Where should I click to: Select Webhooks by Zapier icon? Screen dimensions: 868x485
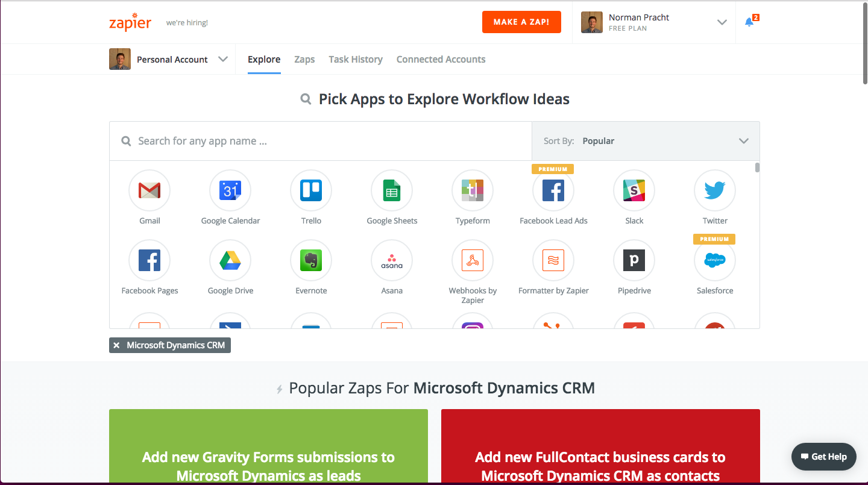point(473,260)
